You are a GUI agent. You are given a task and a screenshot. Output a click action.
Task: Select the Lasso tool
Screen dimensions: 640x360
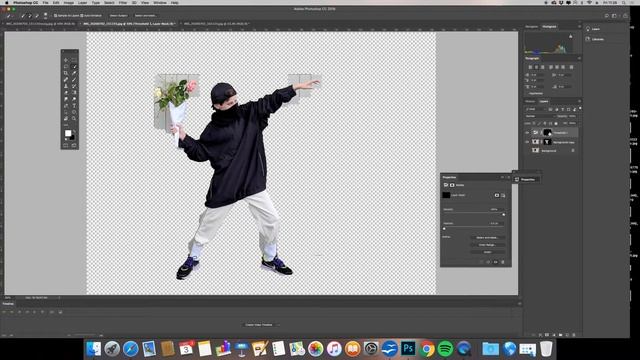[66, 66]
